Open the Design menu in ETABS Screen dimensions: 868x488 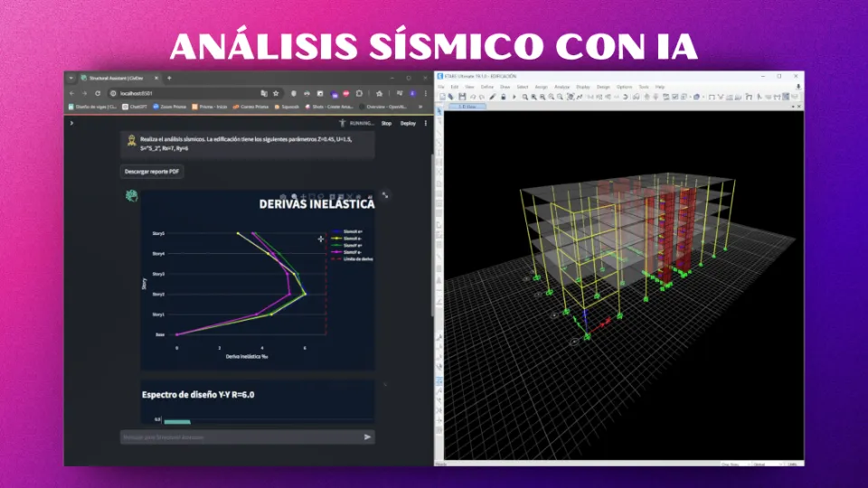tap(603, 87)
